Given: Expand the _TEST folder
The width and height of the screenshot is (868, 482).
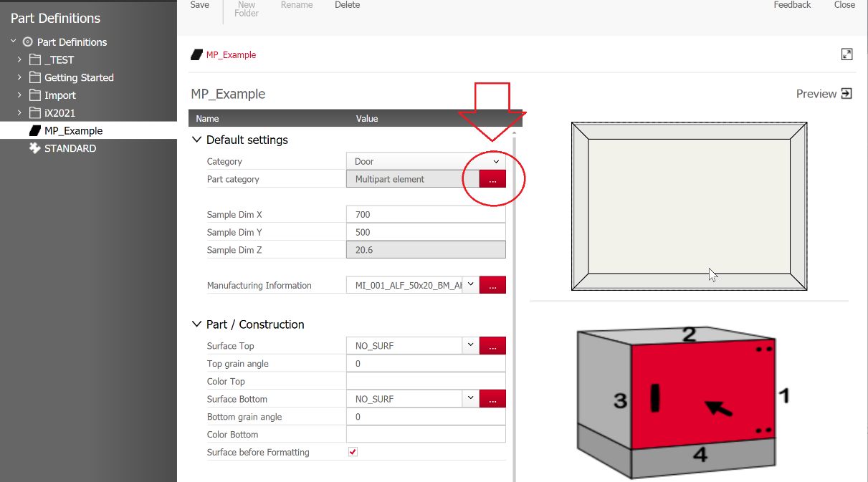Looking at the screenshot, I should (x=19, y=59).
